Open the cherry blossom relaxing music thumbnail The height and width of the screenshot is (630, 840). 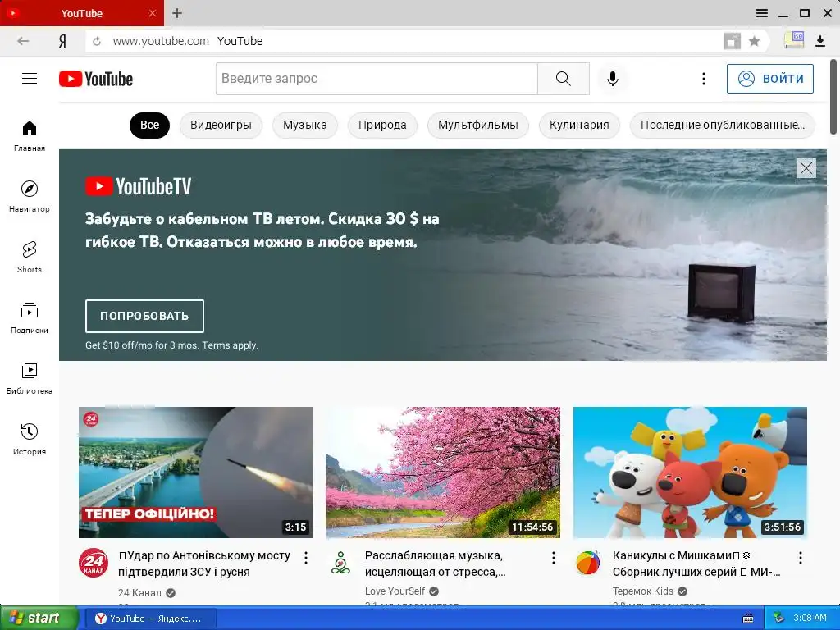[x=443, y=472]
